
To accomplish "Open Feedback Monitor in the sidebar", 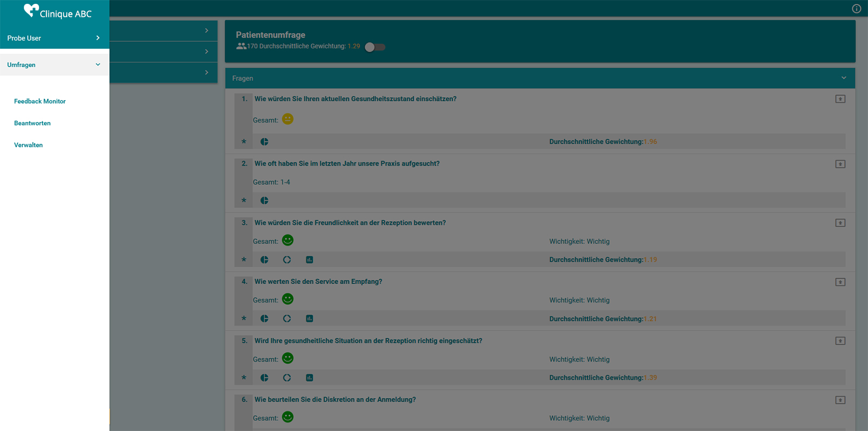I will click(x=40, y=101).
